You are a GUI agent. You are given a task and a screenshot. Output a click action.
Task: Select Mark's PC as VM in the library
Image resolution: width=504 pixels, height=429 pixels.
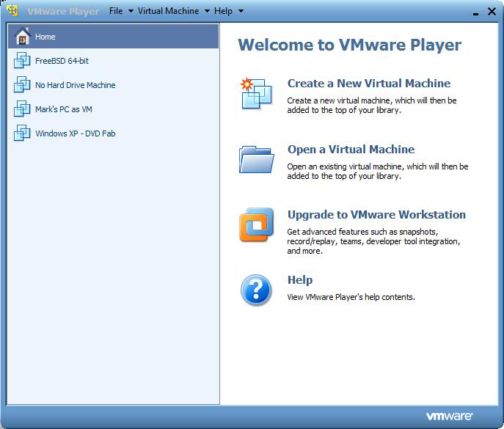pos(113,109)
